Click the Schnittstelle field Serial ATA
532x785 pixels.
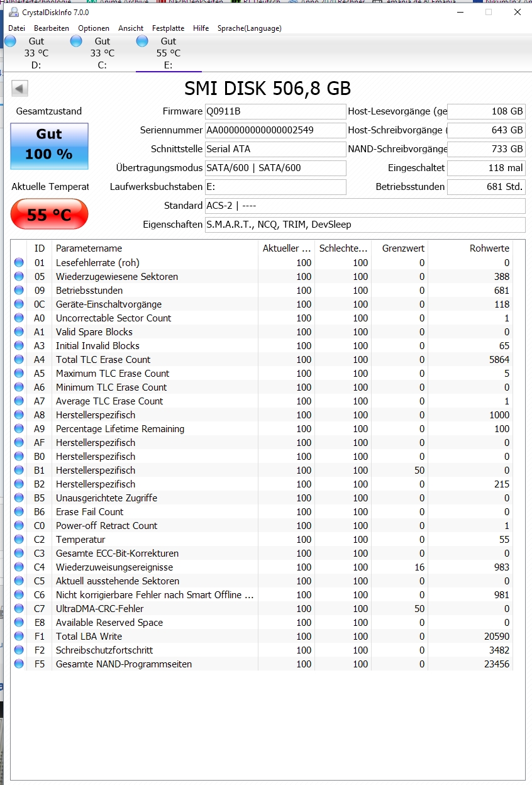click(275, 150)
